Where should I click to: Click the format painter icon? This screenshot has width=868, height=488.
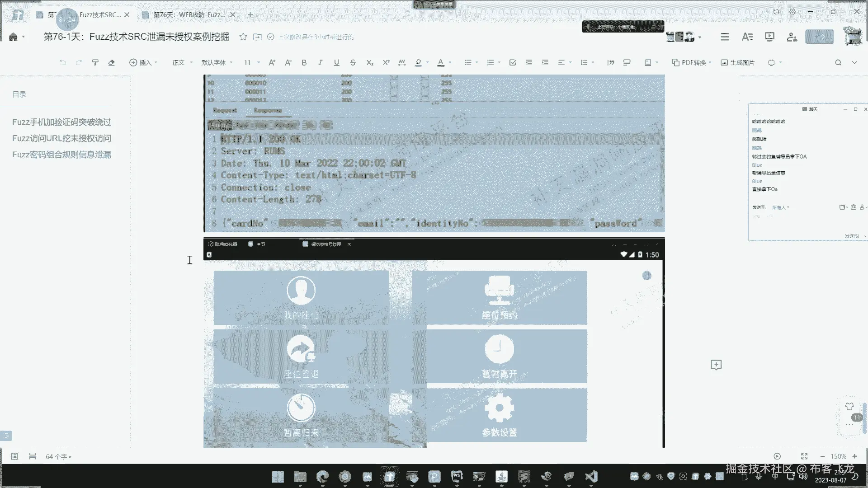(x=95, y=63)
